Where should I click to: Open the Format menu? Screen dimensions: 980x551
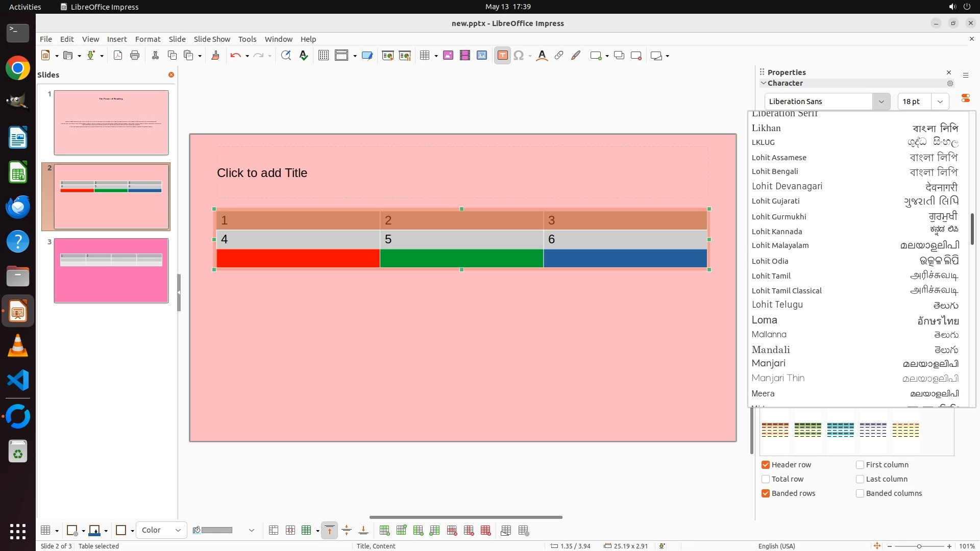tap(148, 39)
